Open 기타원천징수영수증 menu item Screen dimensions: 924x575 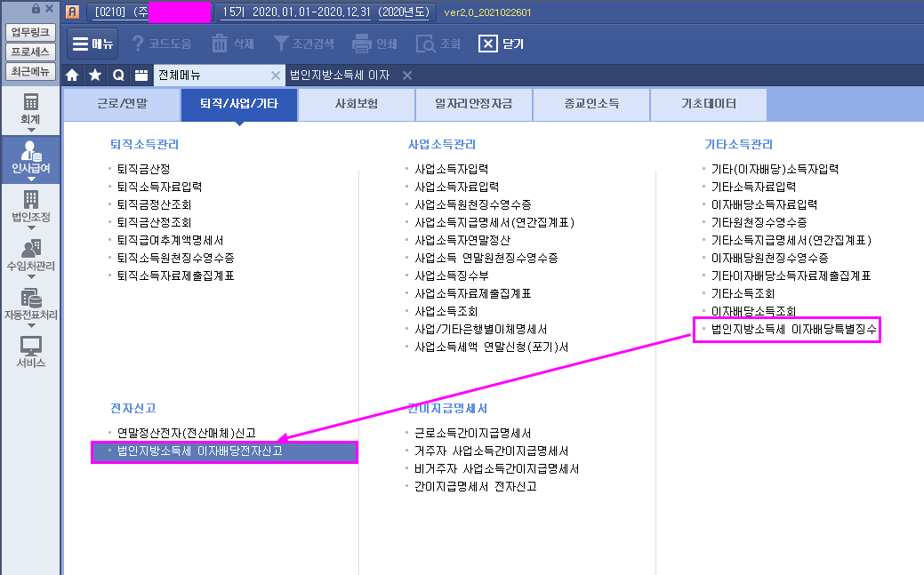(759, 223)
